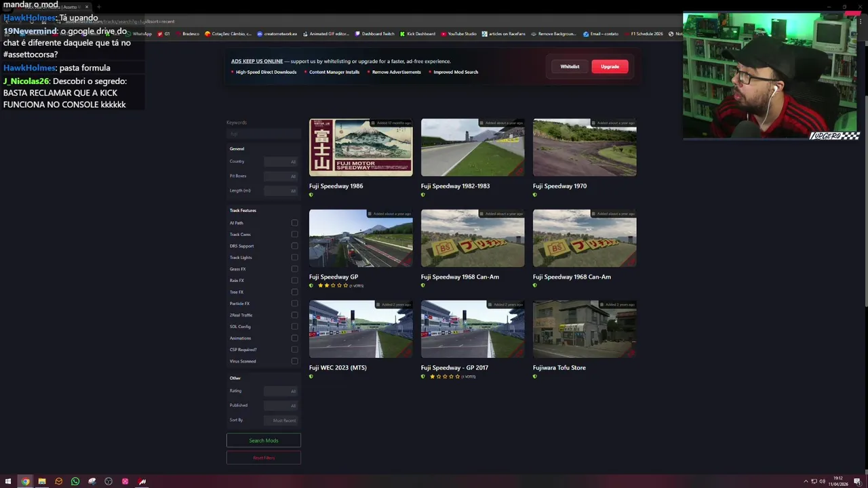Open a new browser tab with plus
The image size is (868, 488).
coord(98,7)
